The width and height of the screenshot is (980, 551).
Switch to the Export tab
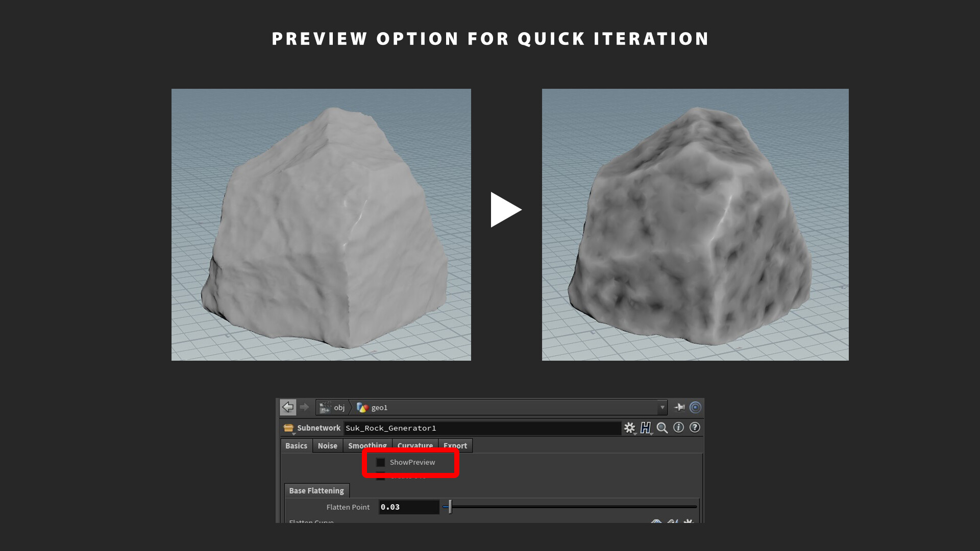click(x=455, y=446)
